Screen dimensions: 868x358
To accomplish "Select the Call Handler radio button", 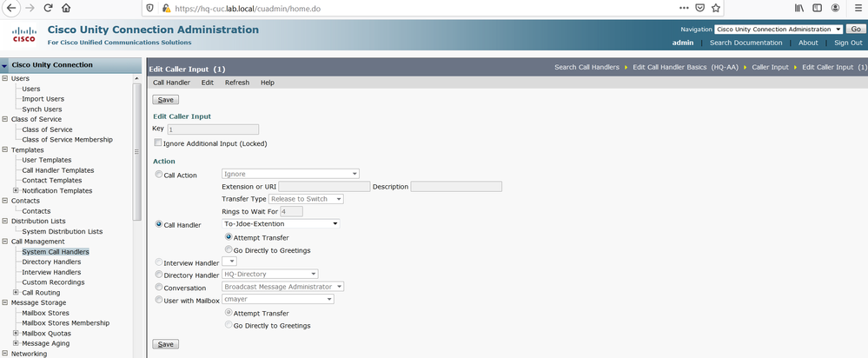I will (159, 225).
